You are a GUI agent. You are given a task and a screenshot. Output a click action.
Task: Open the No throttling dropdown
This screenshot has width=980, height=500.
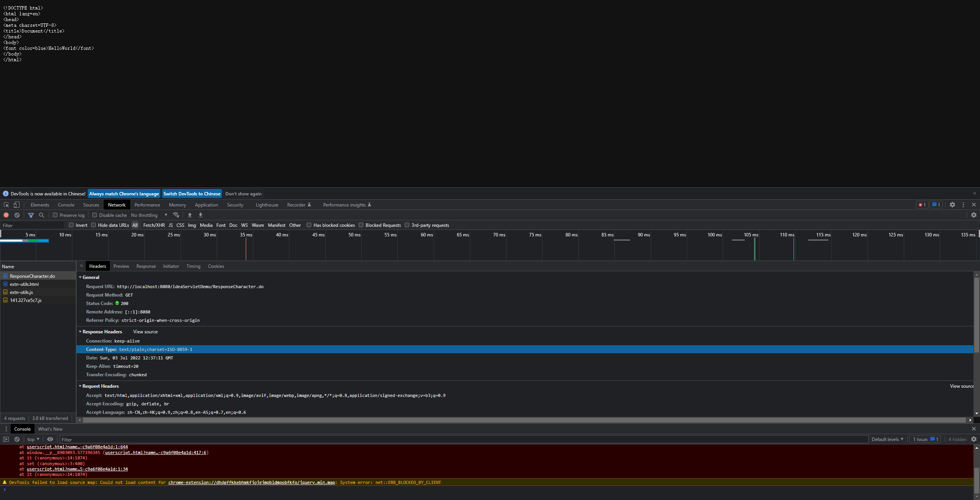(149, 215)
